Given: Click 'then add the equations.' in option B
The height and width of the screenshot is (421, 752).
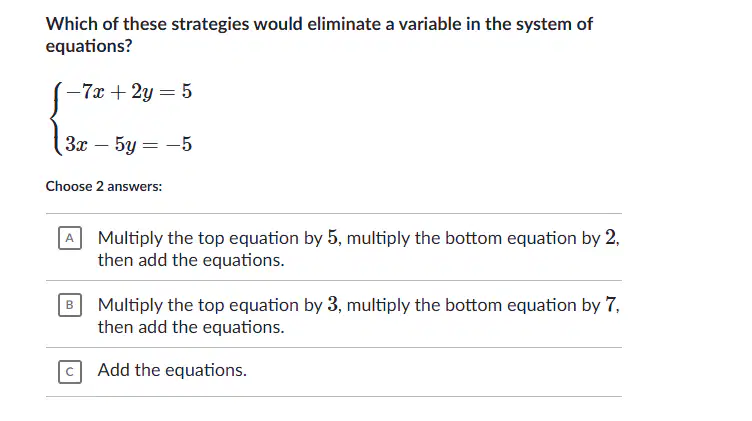Looking at the screenshot, I should tap(191, 327).
